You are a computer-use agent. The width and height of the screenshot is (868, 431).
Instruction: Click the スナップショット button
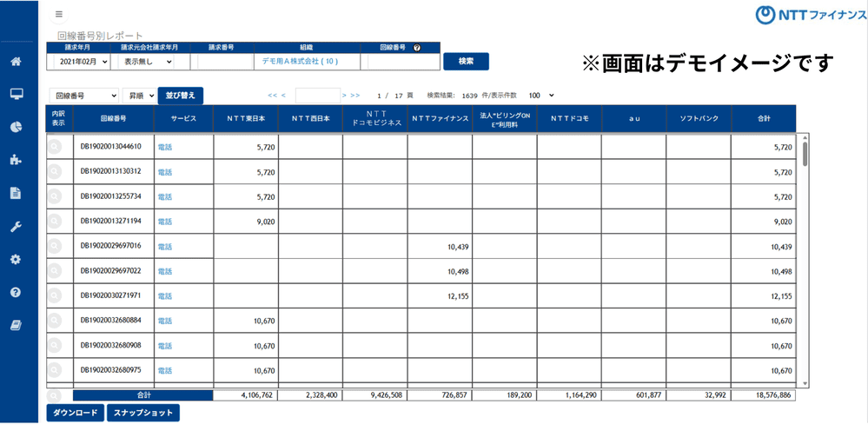coord(142,413)
